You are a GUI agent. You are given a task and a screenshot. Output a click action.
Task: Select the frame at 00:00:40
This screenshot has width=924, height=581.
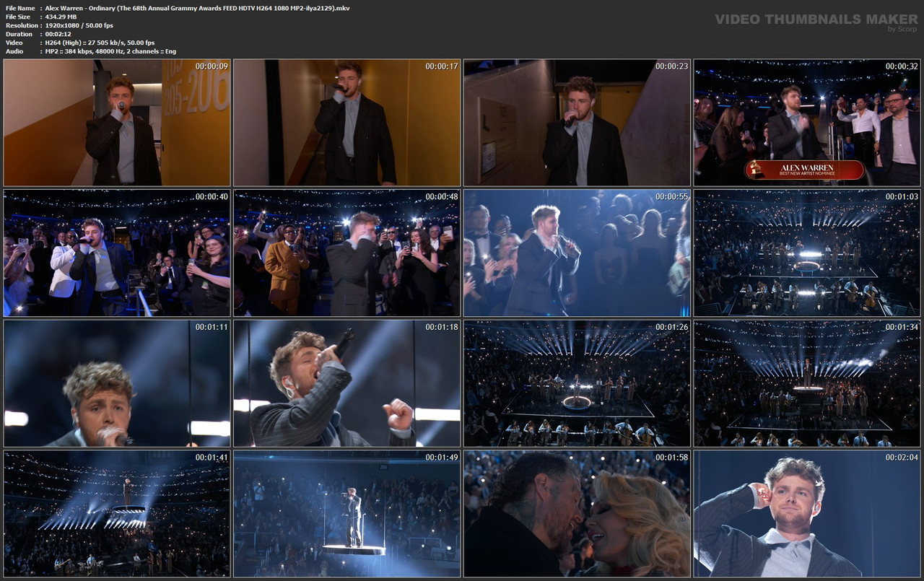click(x=117, y=253)
